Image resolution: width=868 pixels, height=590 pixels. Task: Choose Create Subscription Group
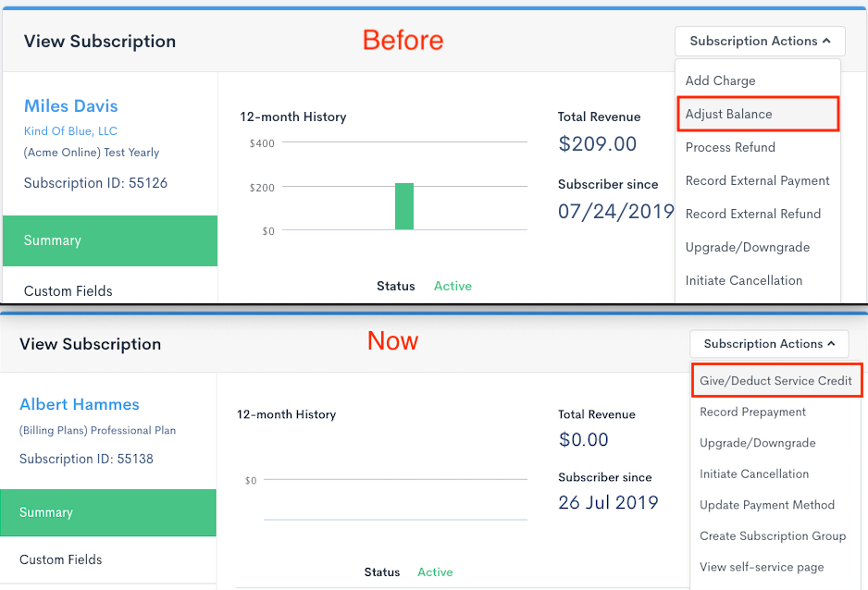pos(773,536)
